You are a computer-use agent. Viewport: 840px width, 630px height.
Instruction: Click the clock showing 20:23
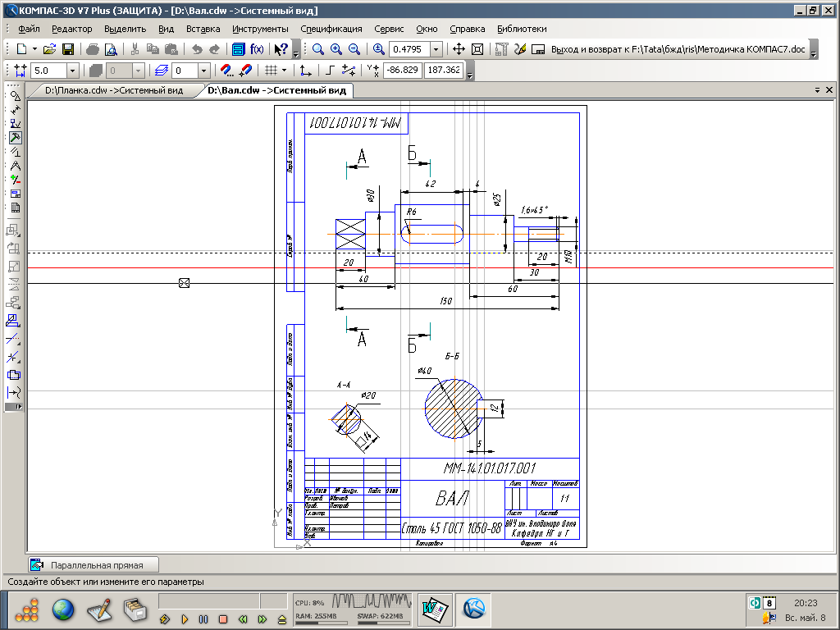806,603
